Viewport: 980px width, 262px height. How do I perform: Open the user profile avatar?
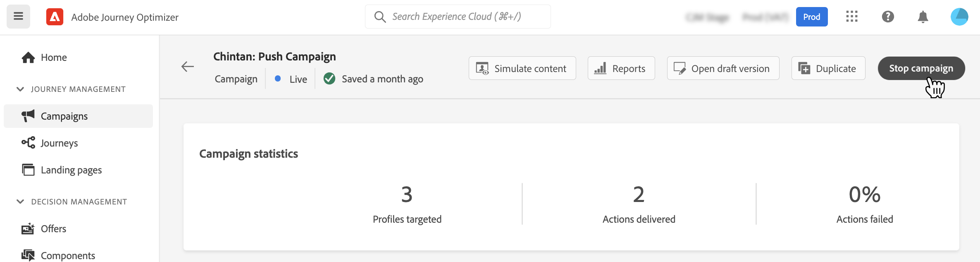(959, 17)
